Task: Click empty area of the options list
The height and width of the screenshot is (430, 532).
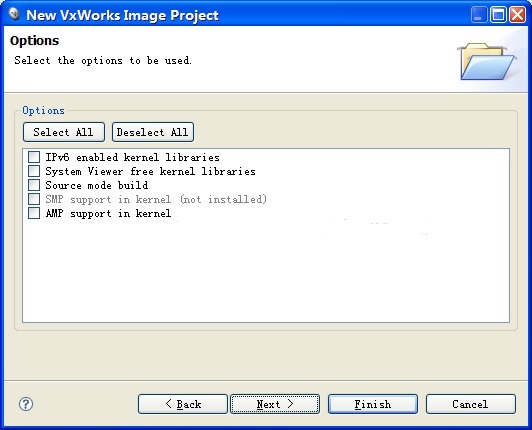Action: pyautogui.click(x=266, y=272)
